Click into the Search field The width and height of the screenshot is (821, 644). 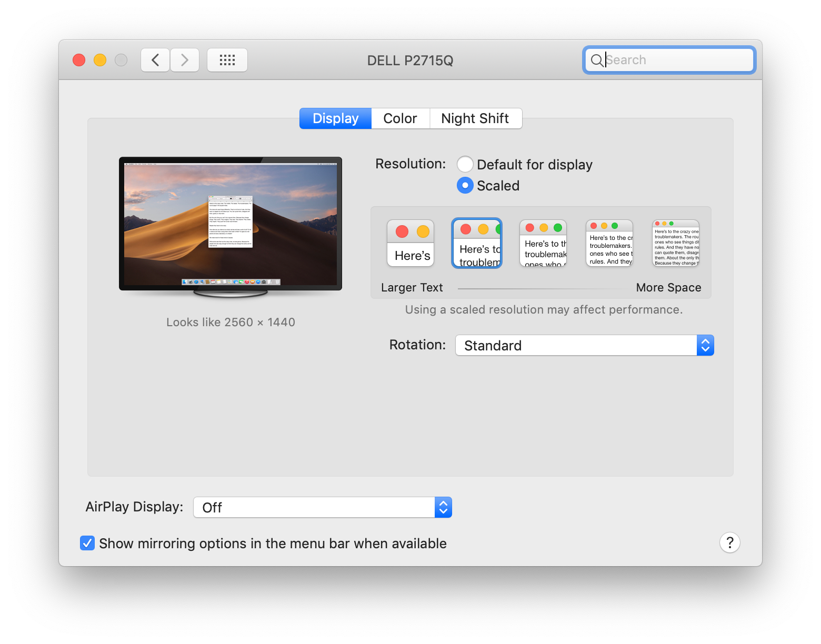[669, 60]
